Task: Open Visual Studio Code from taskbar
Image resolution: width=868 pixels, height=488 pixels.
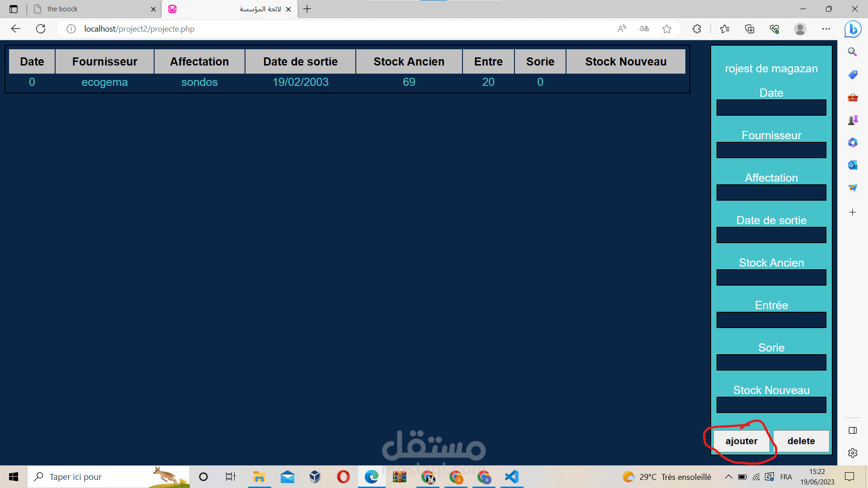Action: tap(512, 477)
